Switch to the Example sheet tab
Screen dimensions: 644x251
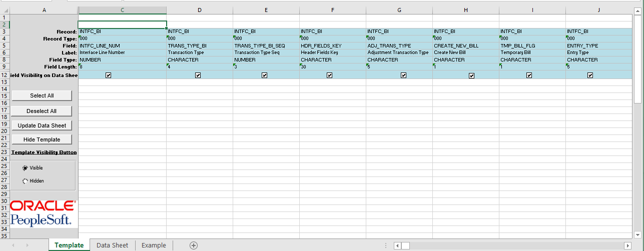pyautogui.click(x=154, y=245)
